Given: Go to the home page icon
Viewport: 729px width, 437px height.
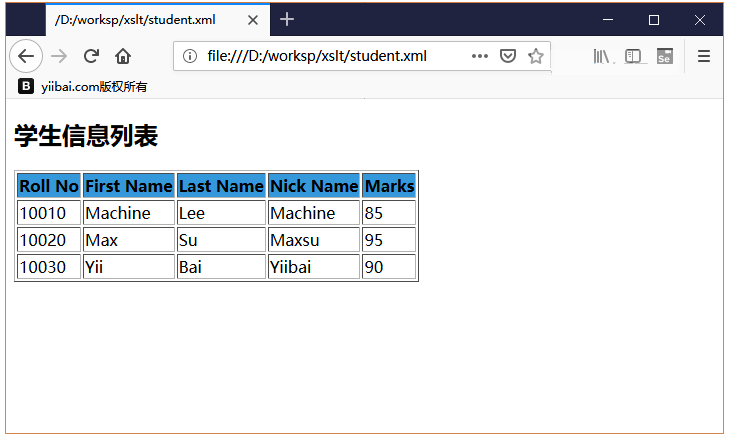Looking at the screenshot, I should coord(123,56).
